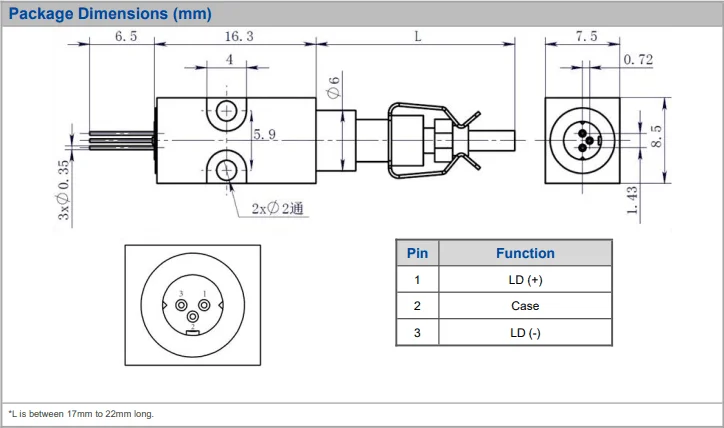This screenshot has width=724, height=428.
Task: Click the fiber connector clip in drawing
Action: [434, 140]
